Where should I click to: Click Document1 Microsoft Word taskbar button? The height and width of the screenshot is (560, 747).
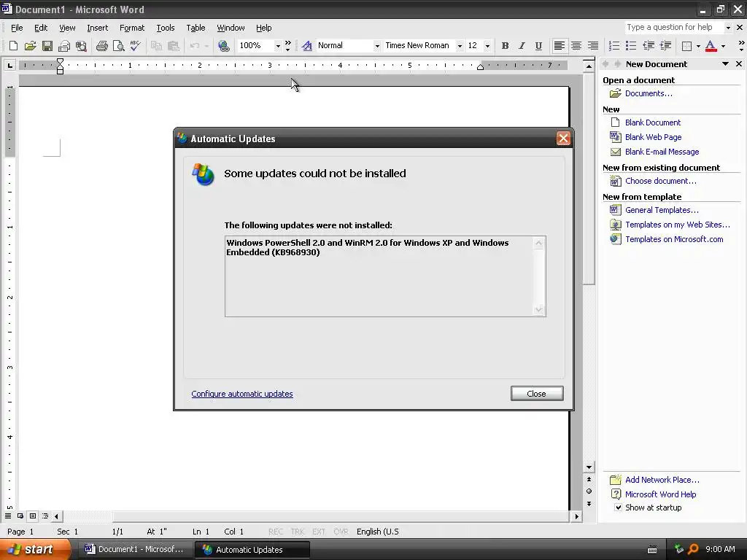click(134, 550)
